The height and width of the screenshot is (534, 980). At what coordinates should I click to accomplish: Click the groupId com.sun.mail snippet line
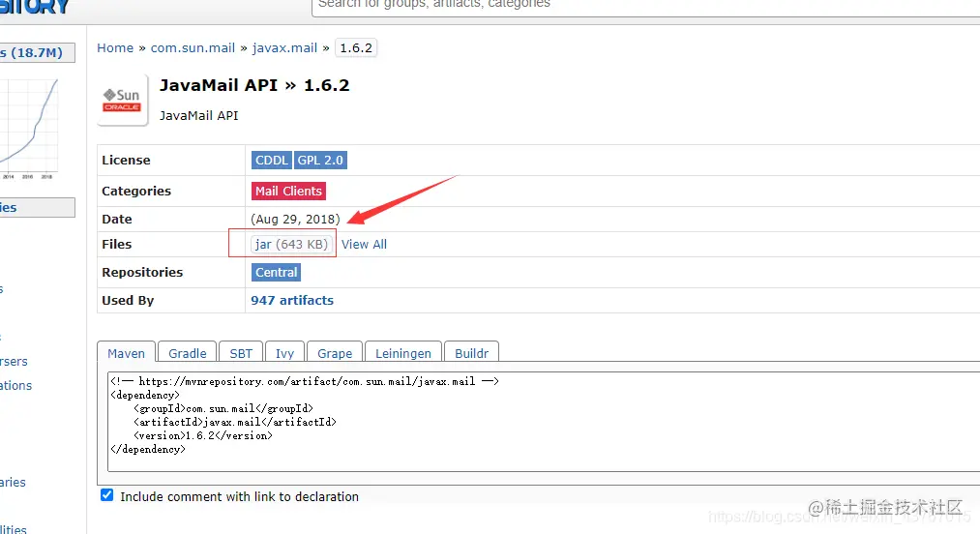coord(223,408)
